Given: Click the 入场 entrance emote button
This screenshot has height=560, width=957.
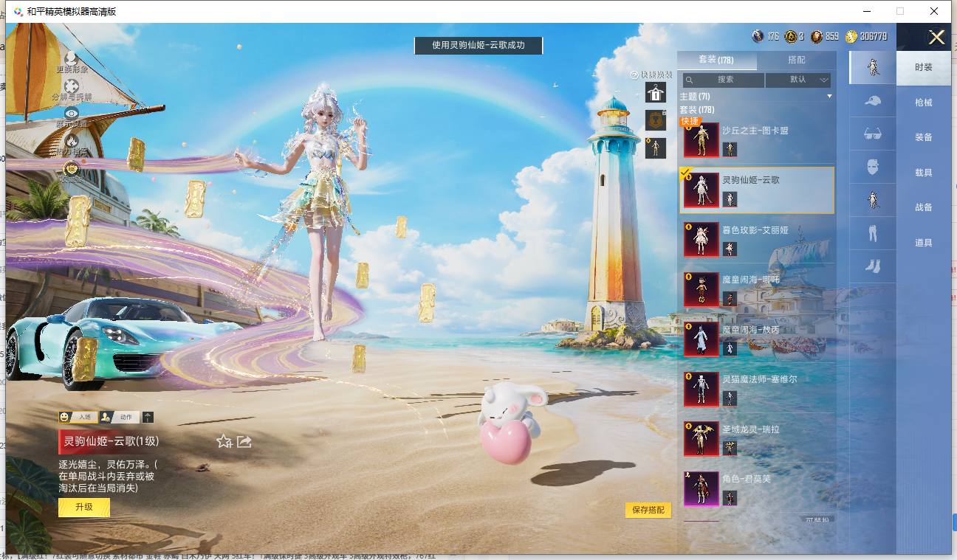Looking at the screenshot, I should 78,417.
